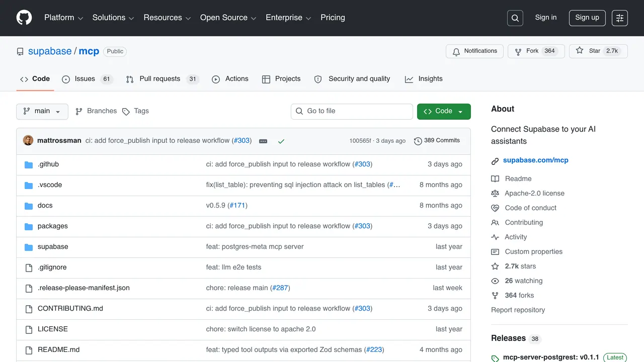Open the mcp-server-postgrest v0.1.1 release
This screenshot has width=644, height=362.
pos(551,357)
